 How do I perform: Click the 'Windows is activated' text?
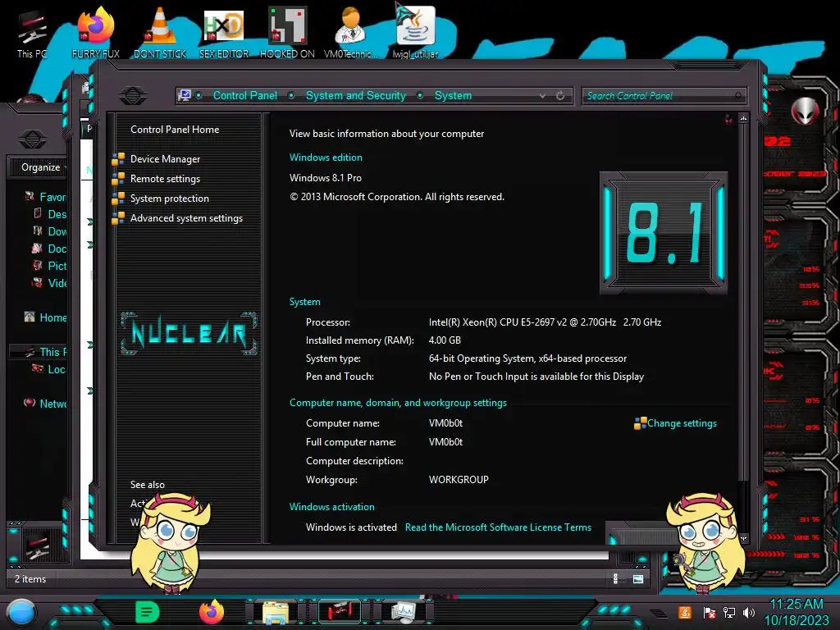click(x=351, y=527)
